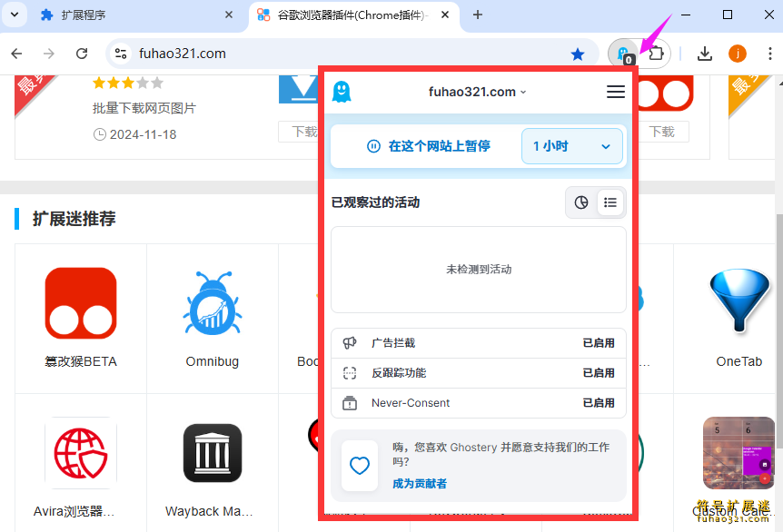This screenshot has width=783, height=532.
Task: Click 批量下载网页图片 text
Action: (144, 108)
